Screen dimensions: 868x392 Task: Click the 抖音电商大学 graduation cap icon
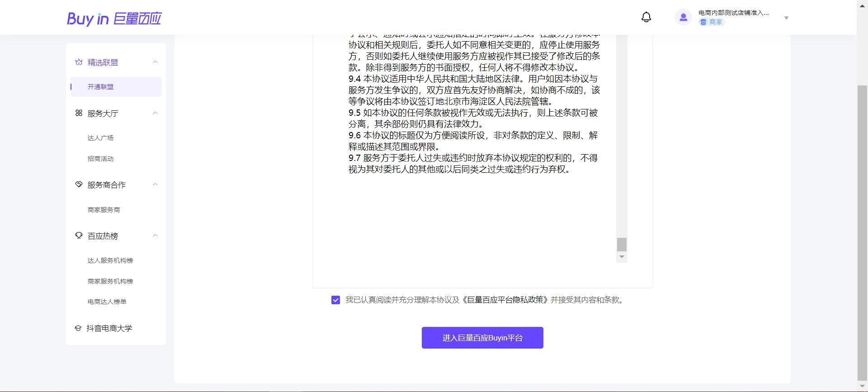[78, 328]
